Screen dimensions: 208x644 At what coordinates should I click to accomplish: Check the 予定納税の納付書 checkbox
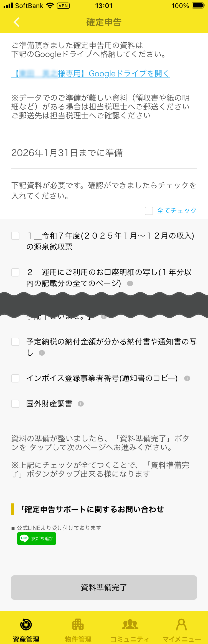click(x=15, y=342)
